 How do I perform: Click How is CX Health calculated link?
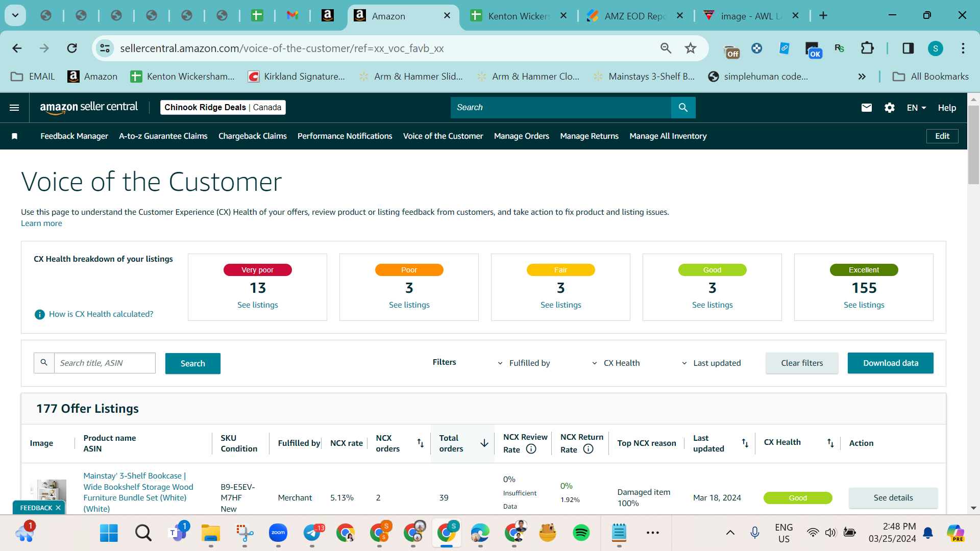pos(101,314)
